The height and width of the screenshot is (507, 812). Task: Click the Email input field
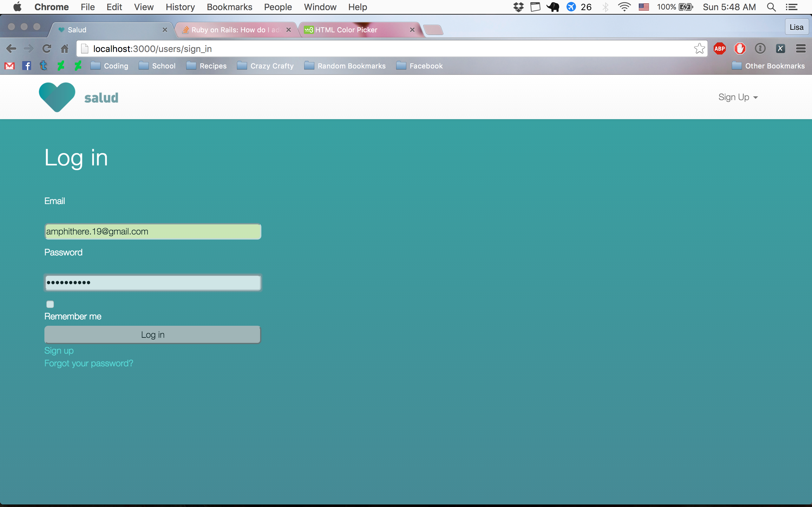tap(153, 231)
